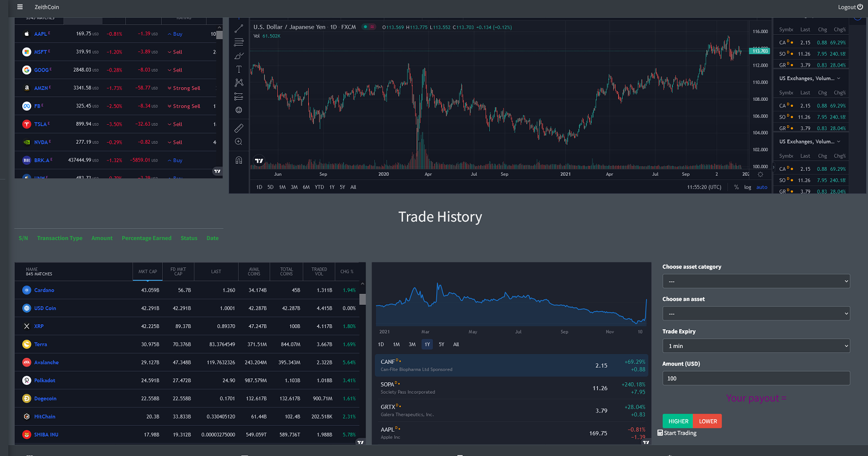868x456 pixels.
Task: Expand Strong Sell rating in AMZN row
Action: [170, 88]
